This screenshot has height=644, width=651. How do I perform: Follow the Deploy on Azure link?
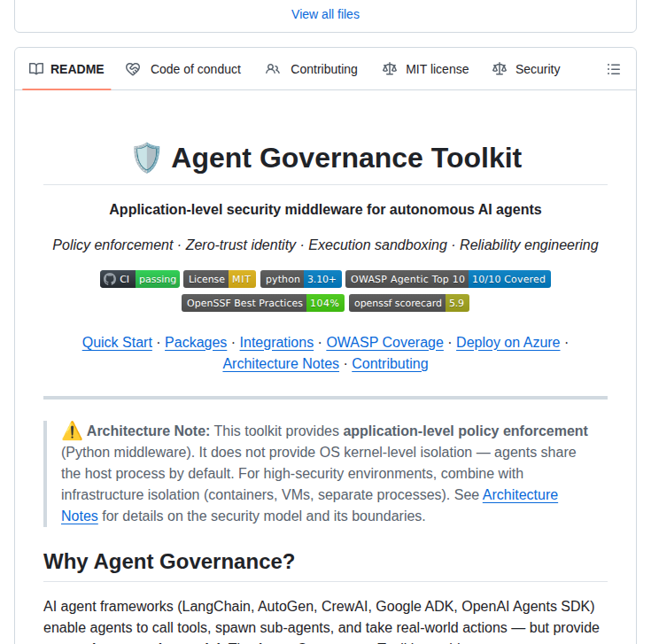508,343
